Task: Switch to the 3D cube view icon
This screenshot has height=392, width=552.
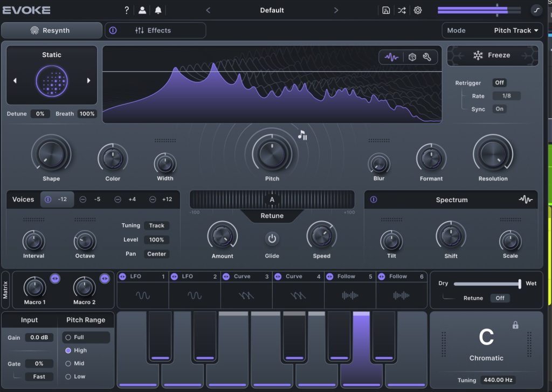Action: click(x=412, y=57)
